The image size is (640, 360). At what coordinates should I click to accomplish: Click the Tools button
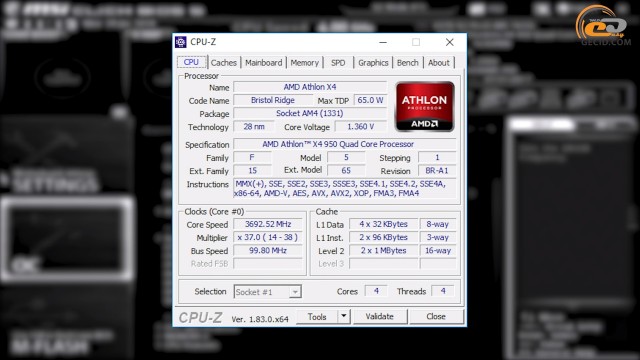click(x=317, y=317)
